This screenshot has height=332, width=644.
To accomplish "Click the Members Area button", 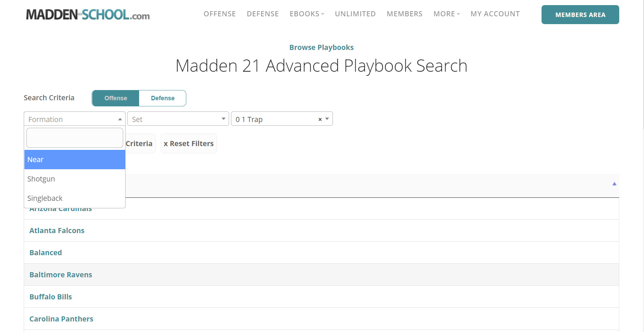I will click(x=580, y=15).
